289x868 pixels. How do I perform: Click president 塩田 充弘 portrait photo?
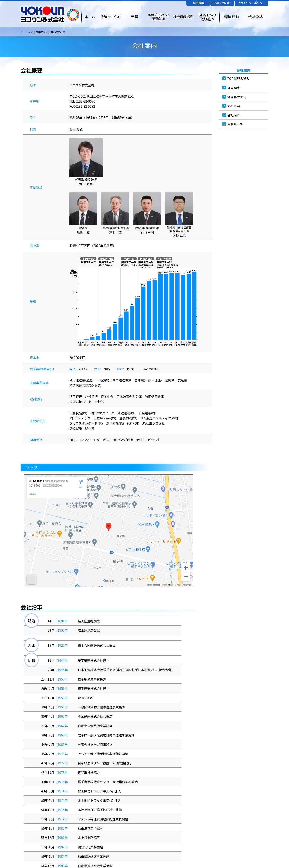[86, 157]
